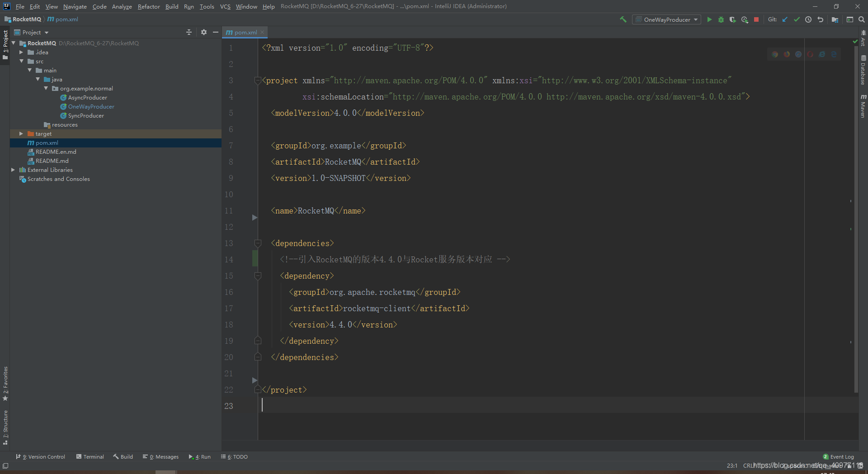Toggle the Structure side panel
This screenshot has width=868, height=474.
pos(5,427)
